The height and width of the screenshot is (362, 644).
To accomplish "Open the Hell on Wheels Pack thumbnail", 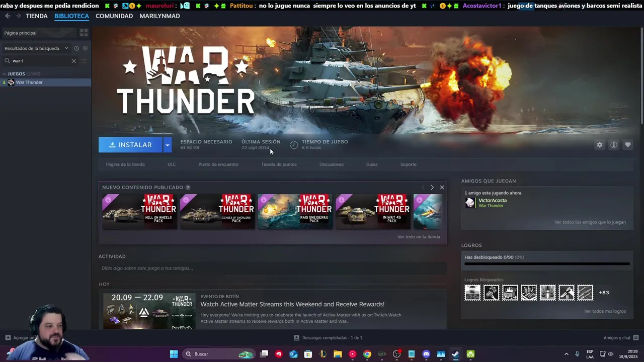I will click(x=139, y=212).
